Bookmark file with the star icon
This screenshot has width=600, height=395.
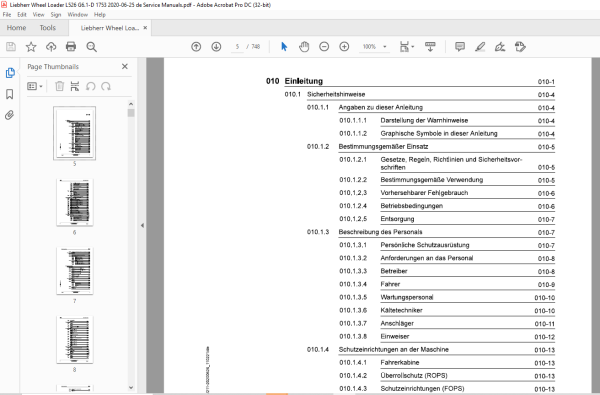(x=31, y=47)
